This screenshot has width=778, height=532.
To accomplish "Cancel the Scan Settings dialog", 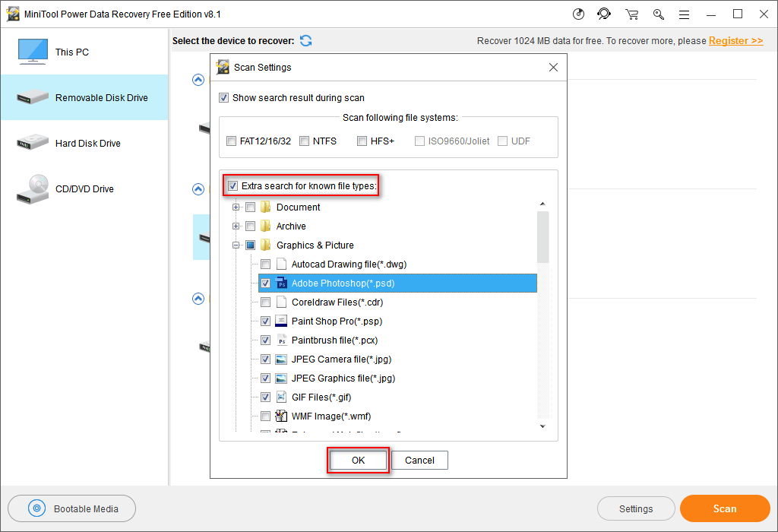I will (x=419, y=460).
